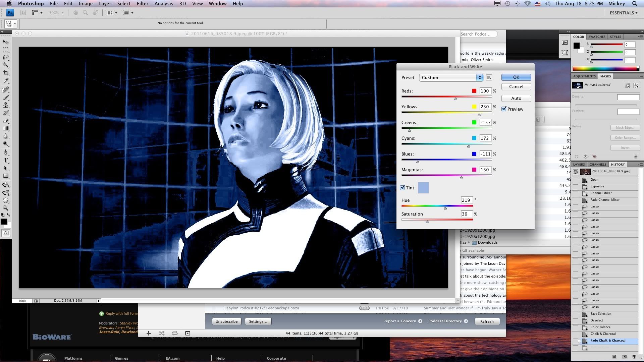This screenshot has width=644, height=362.
Task: Open the Preset dropdown showing Custom
Action: pyautogui.click(x=451, y=77)
